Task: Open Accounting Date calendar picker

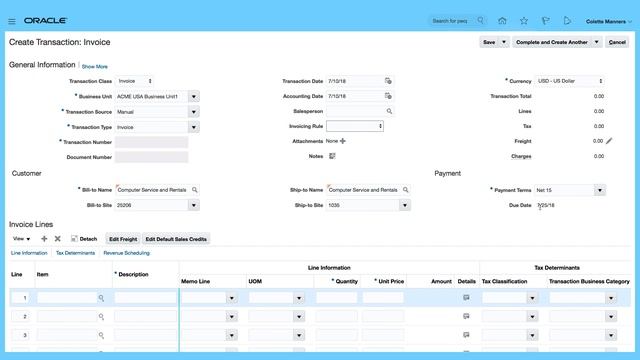Action: point(388,96)
